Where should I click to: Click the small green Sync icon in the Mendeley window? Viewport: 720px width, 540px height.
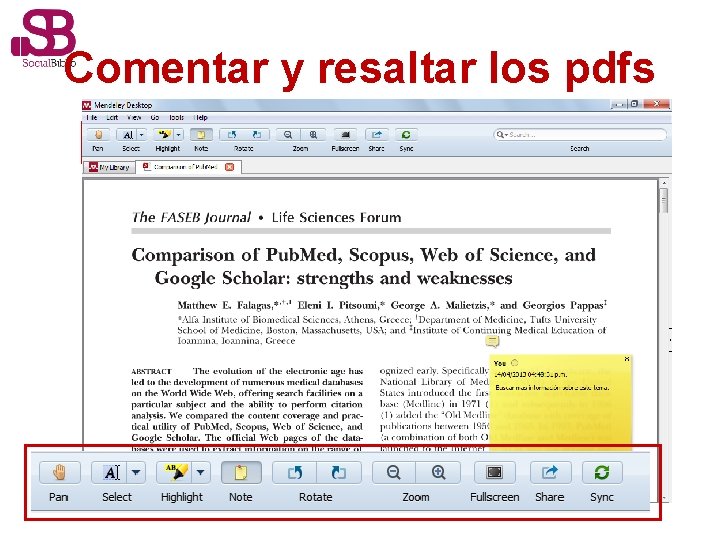coord(406,135)
